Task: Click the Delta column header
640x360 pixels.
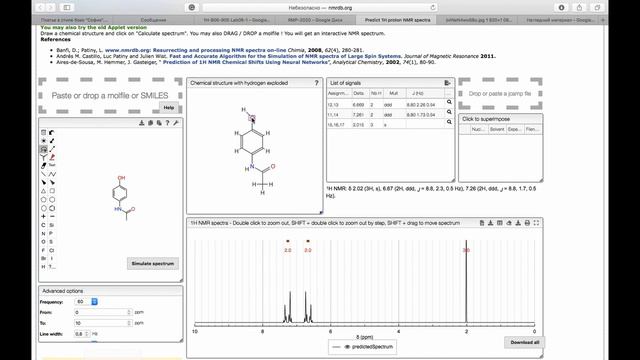Action: [x=359, y=93]
